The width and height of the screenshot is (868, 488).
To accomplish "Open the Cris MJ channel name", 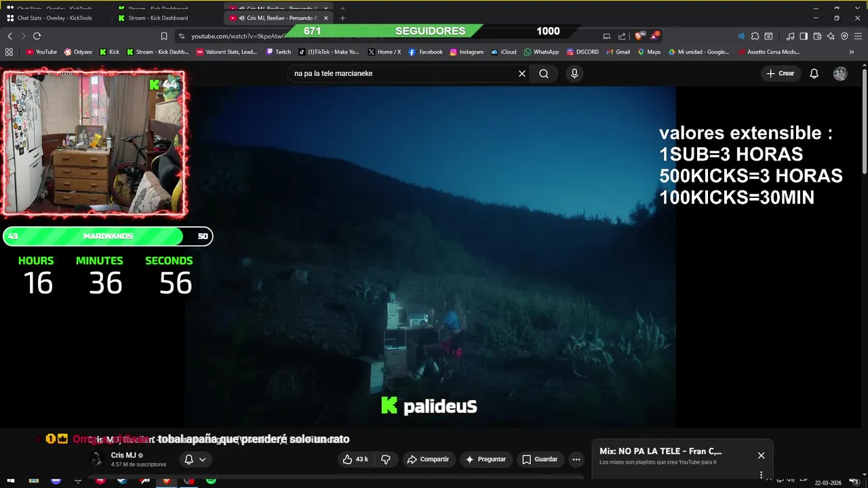I will (123, 455).
